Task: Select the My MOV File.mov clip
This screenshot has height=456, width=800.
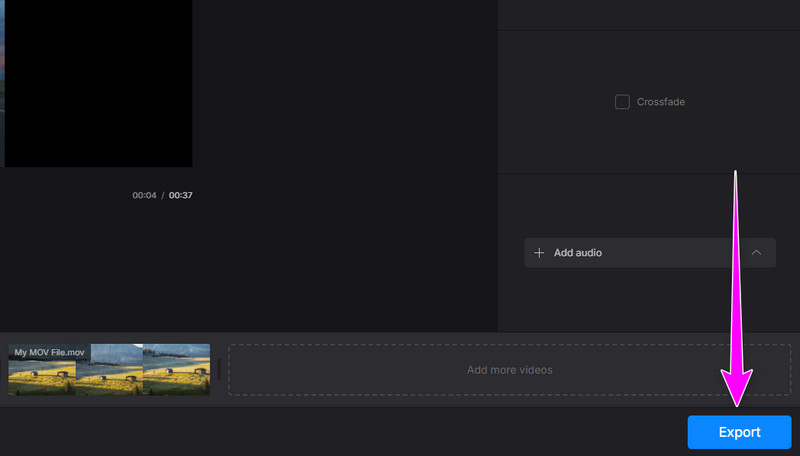Action: pos(109,370)
